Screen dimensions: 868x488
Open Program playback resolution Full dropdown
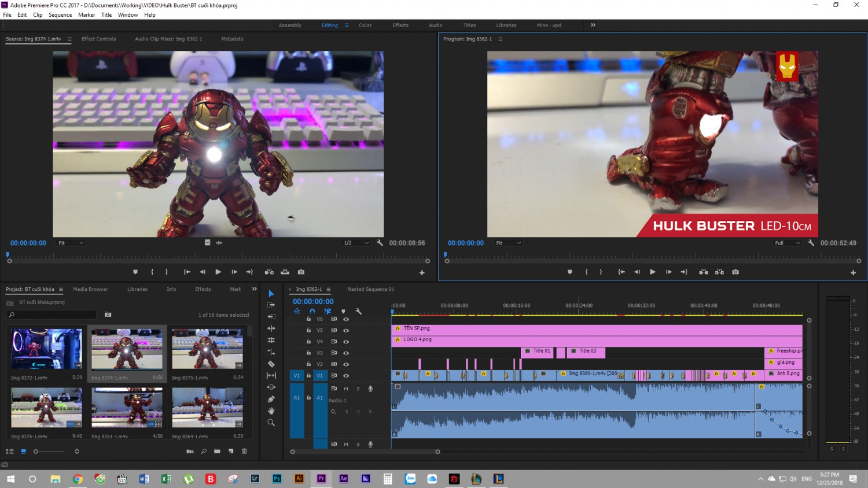click(788, 243)
